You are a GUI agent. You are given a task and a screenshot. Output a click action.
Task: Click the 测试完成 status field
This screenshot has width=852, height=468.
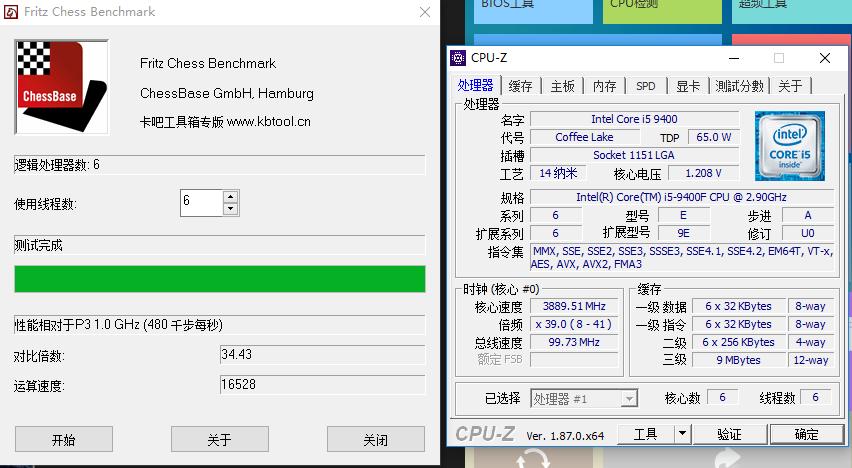(x=220, y=245)
